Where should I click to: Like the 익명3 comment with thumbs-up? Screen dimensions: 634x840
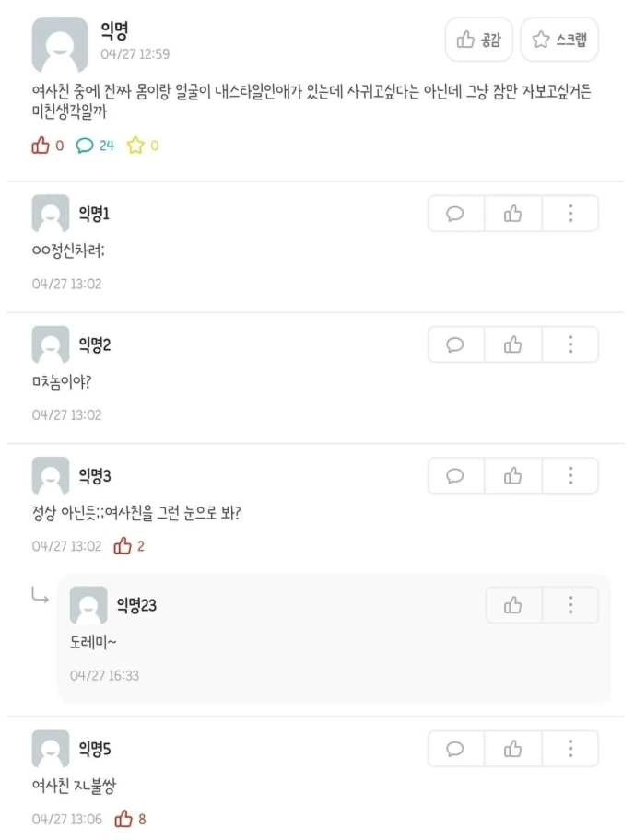click(x=513, y=475)
